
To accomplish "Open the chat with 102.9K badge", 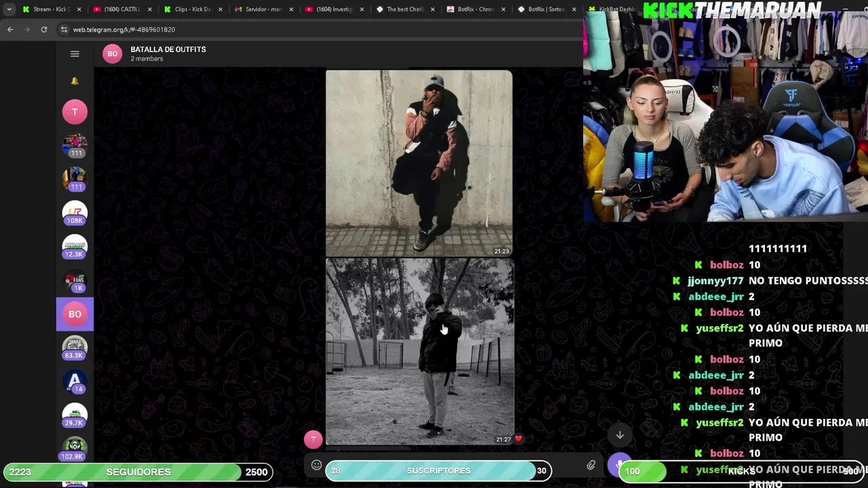I will click(x=75, y=449).
